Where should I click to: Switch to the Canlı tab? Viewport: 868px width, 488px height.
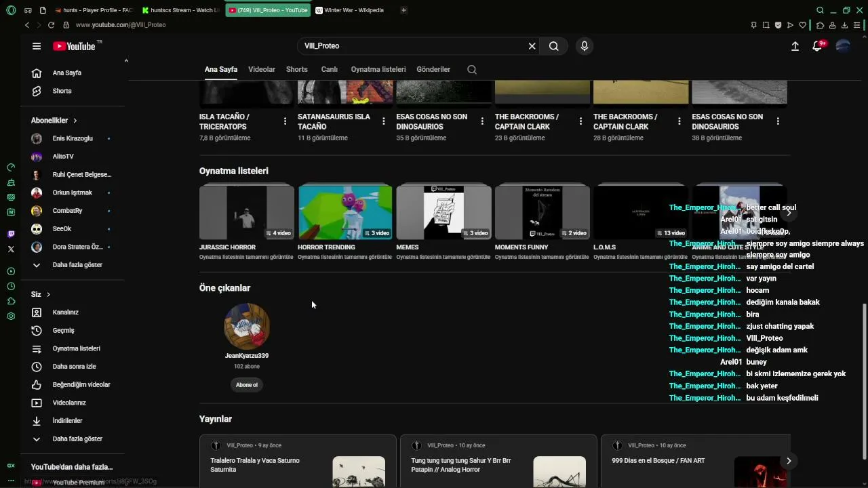coord(330,69)
